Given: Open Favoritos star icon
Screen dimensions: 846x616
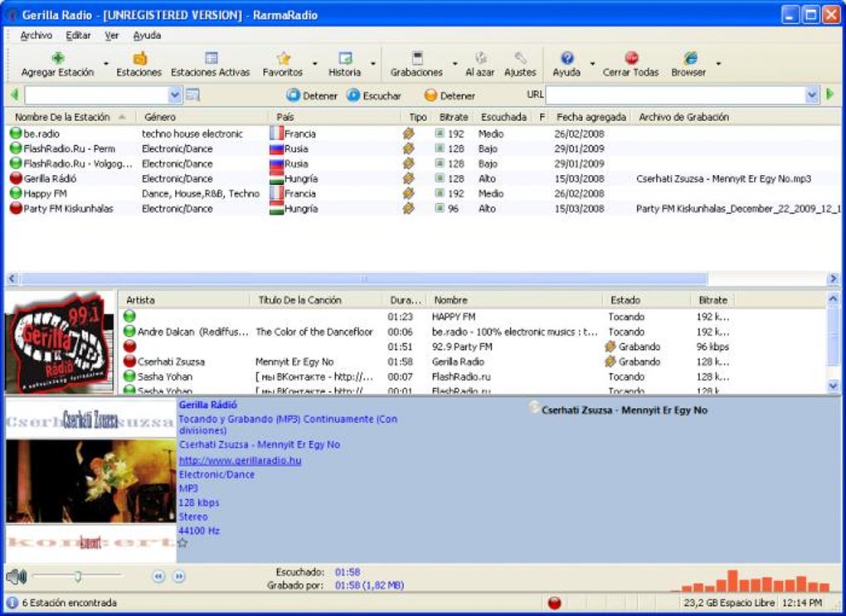Looking at the screenshot, I should pos(284,59).
